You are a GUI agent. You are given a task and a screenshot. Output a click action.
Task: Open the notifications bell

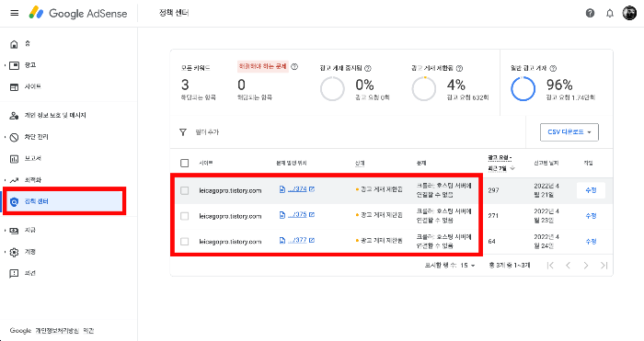[610, 13]
